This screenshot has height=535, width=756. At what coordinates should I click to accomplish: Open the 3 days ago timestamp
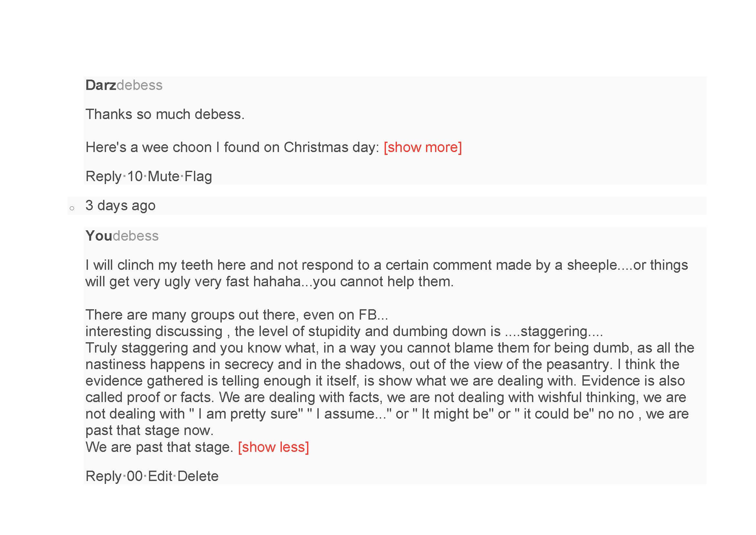click(x=121, y=206)
